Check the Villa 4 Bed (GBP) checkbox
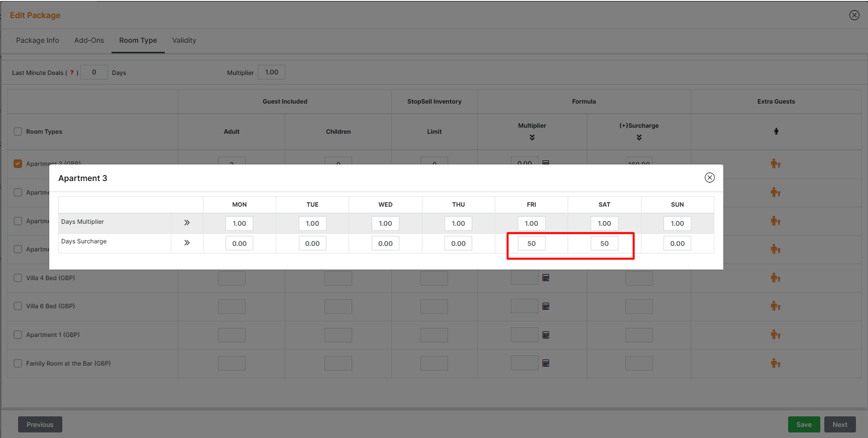Screen dimensions: 868x438 pyautogui.click(x=18, y=278)
